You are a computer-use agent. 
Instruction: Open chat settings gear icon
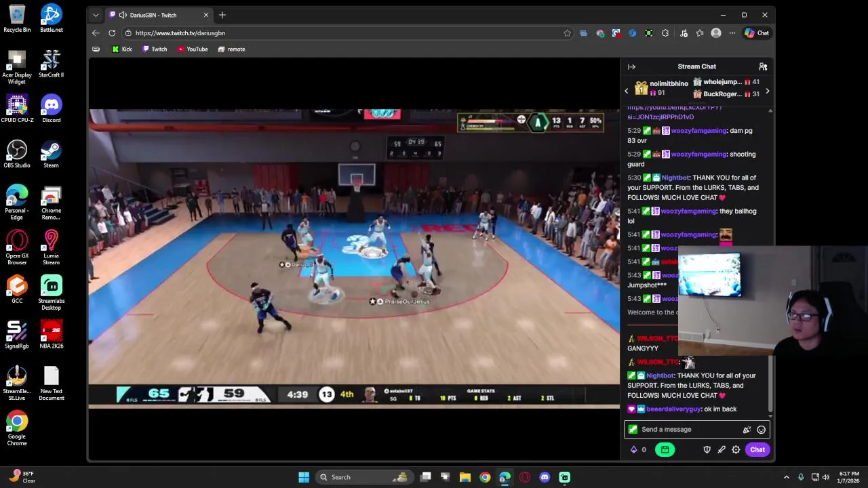[x=736, y=449]
